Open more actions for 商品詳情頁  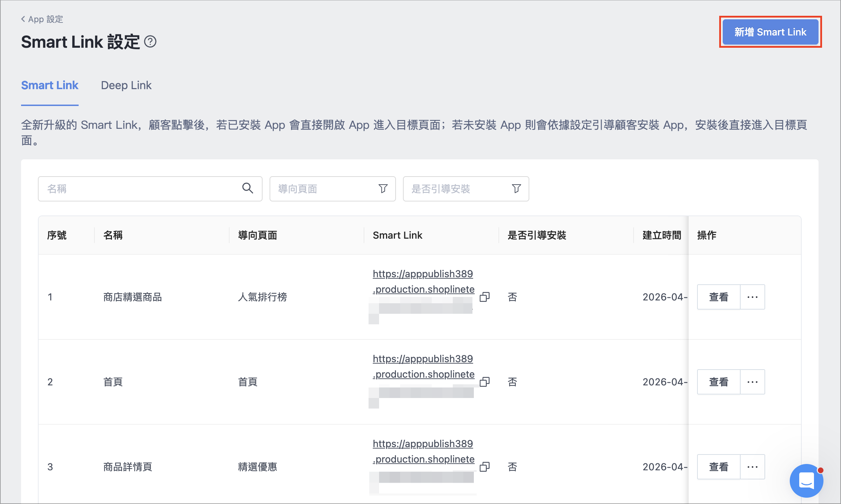pyautogui.click(x=753, y=467)
